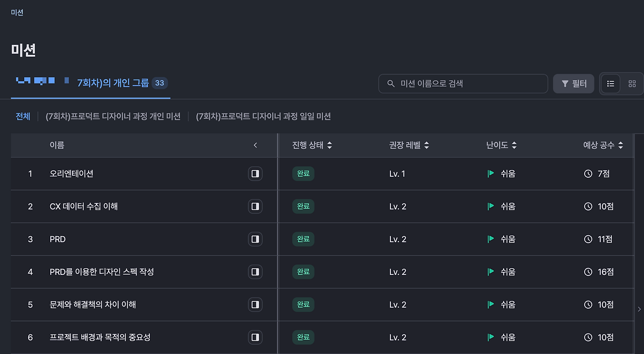Switch to grid view layout

(x=632, y=84)
